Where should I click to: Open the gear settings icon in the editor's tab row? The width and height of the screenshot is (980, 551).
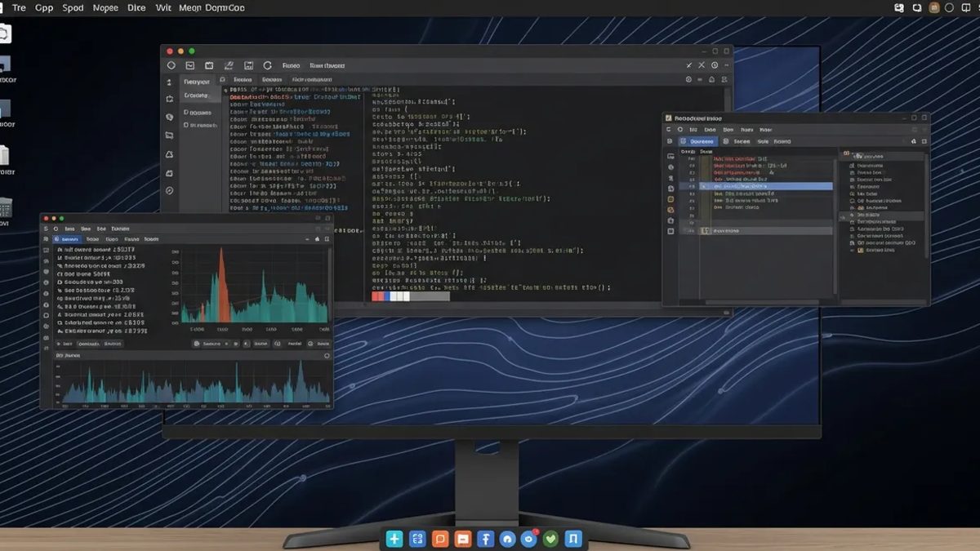688,79
